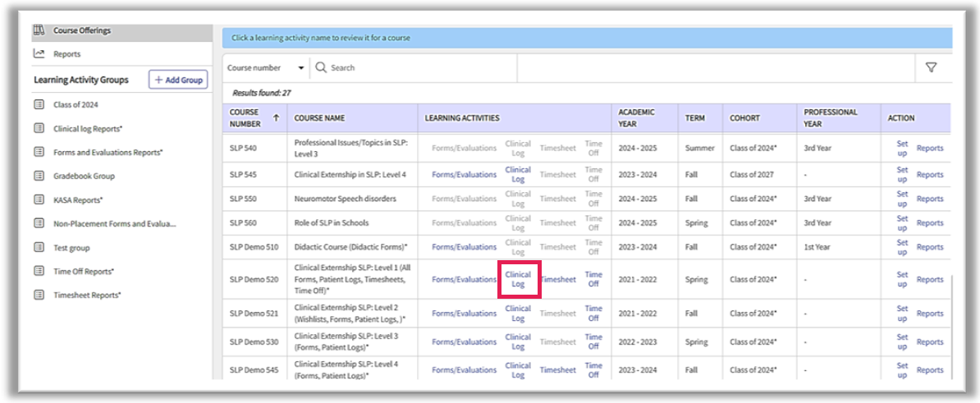Image resolution: width=980 pixels, height=403 pixels.
Task: Click the sort arrow on Course Number
Action: click(276, 118)
